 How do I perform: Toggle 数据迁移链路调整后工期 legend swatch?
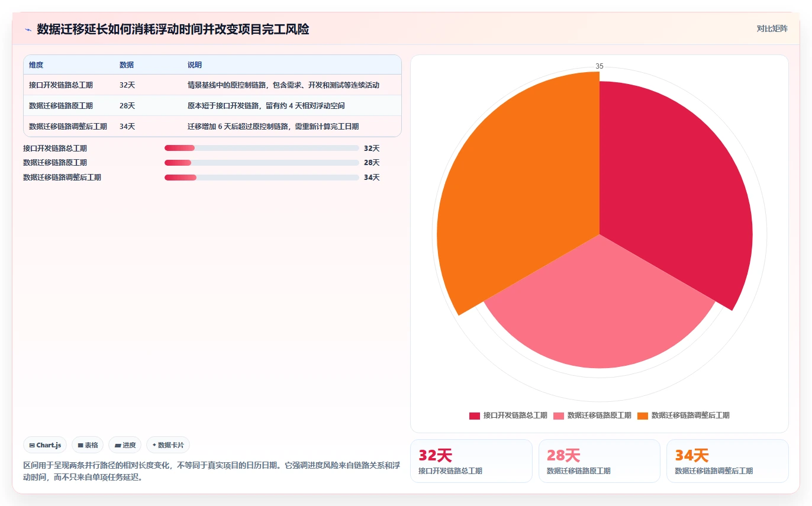click(643, 416)
